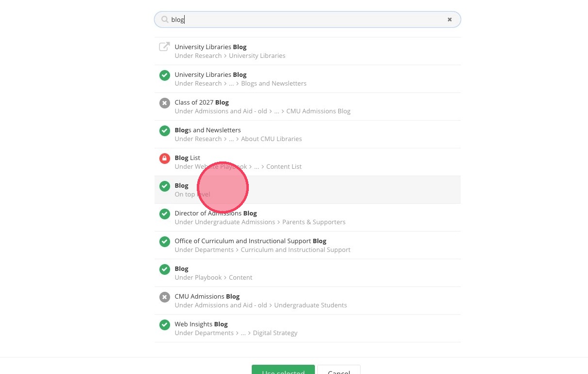Clear the search field with the X

[x=450, y=20]
